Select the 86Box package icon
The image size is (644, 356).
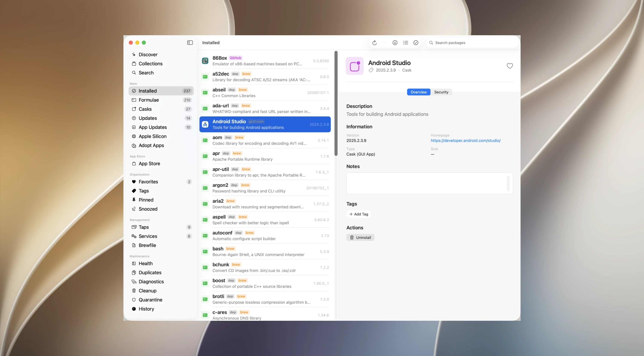tap(205, 61)
